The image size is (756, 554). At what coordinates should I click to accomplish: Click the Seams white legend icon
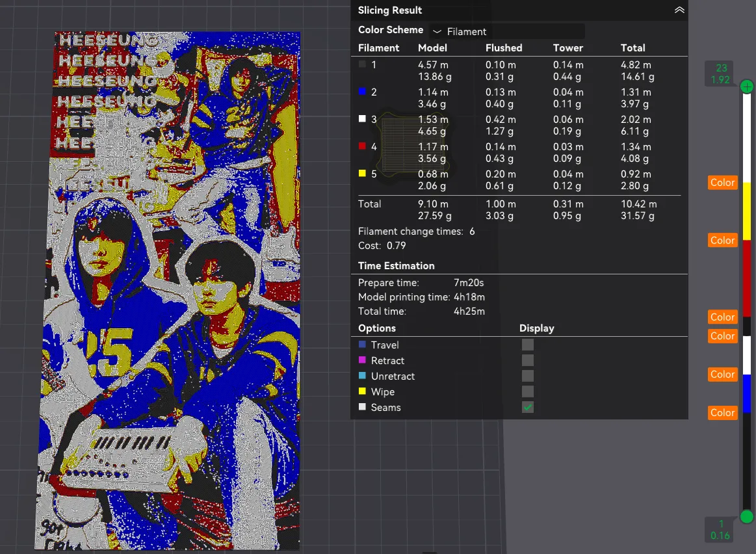(x=362, y=407)
